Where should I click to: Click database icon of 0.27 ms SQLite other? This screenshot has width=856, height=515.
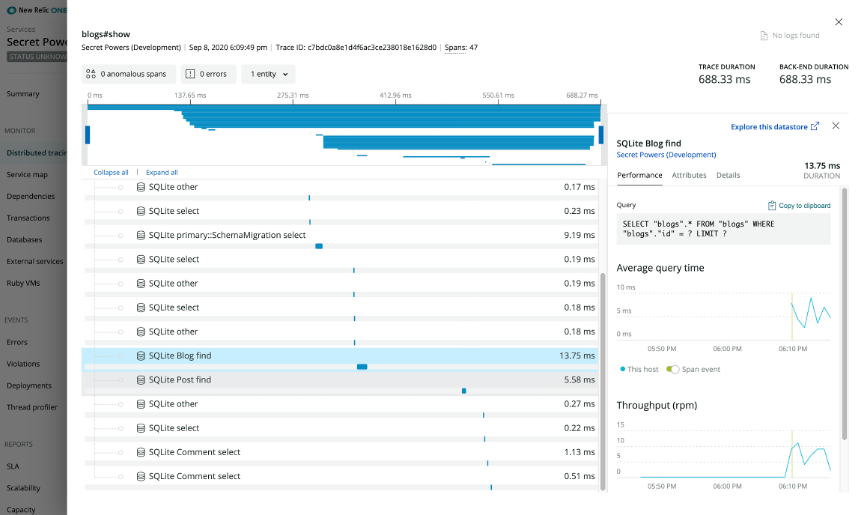pos(140,404)
